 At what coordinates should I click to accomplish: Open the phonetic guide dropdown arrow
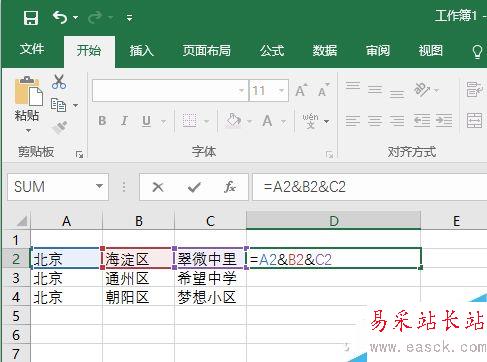pos(327,121)
